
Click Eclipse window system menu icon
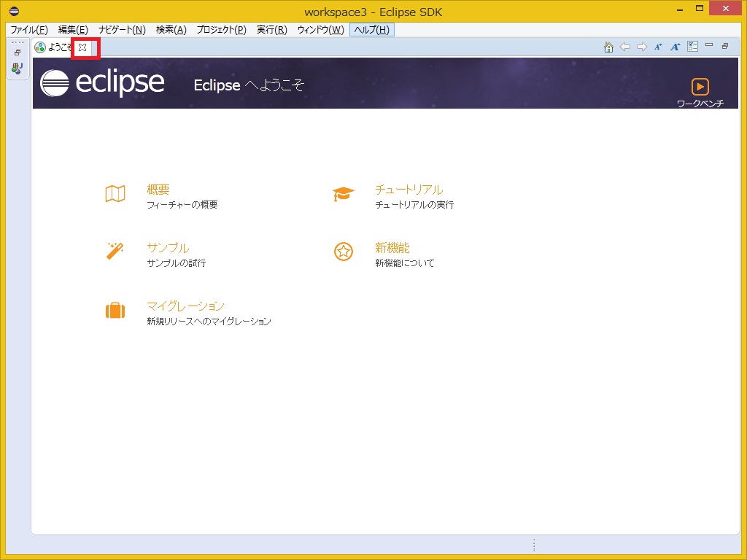click(15, 11)
